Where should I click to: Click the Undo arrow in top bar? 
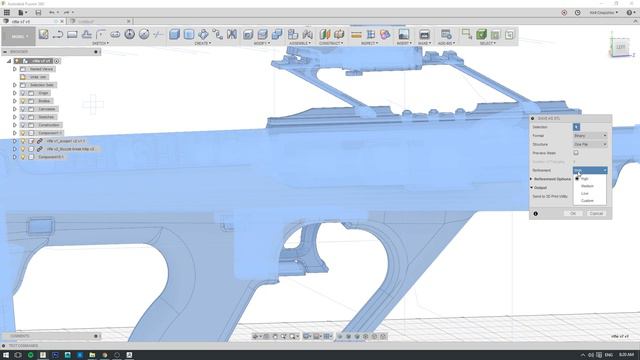[x=52, y=13]
